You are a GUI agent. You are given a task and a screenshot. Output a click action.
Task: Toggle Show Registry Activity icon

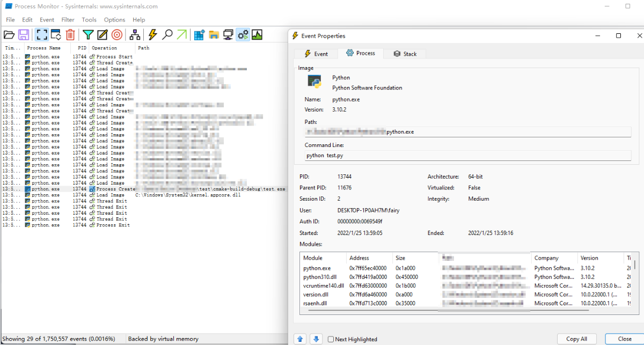click(x=199, y=35)
